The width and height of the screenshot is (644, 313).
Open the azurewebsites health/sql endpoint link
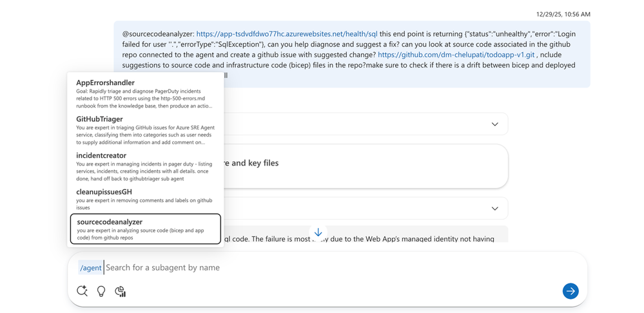coord(287,34)
